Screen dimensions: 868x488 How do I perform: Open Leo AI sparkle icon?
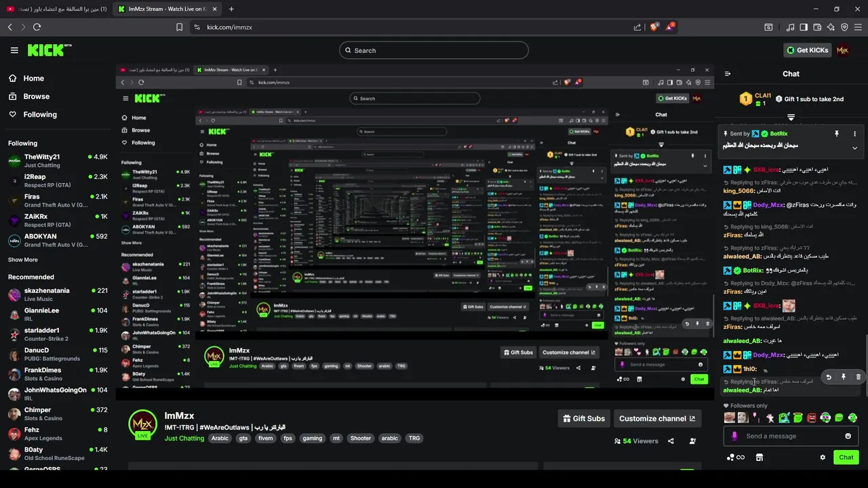831,27
